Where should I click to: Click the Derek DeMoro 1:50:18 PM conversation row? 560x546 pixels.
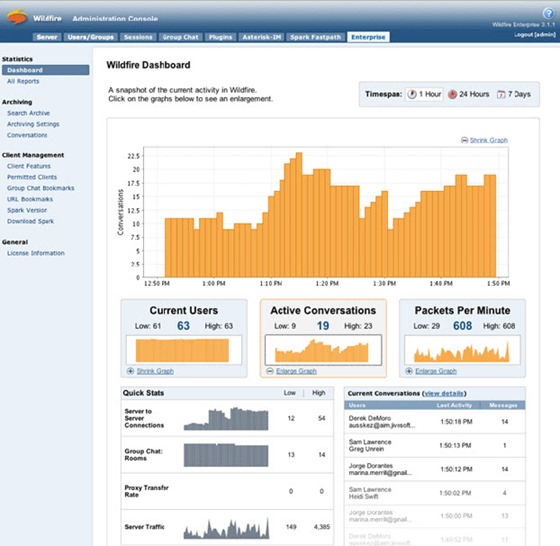click(x=435, y=422)
